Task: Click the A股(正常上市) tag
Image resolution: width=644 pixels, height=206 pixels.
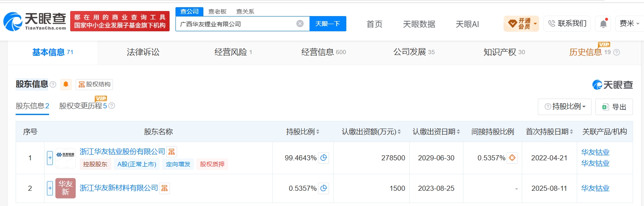Action: pyautogui.click(x=137, y=164)
